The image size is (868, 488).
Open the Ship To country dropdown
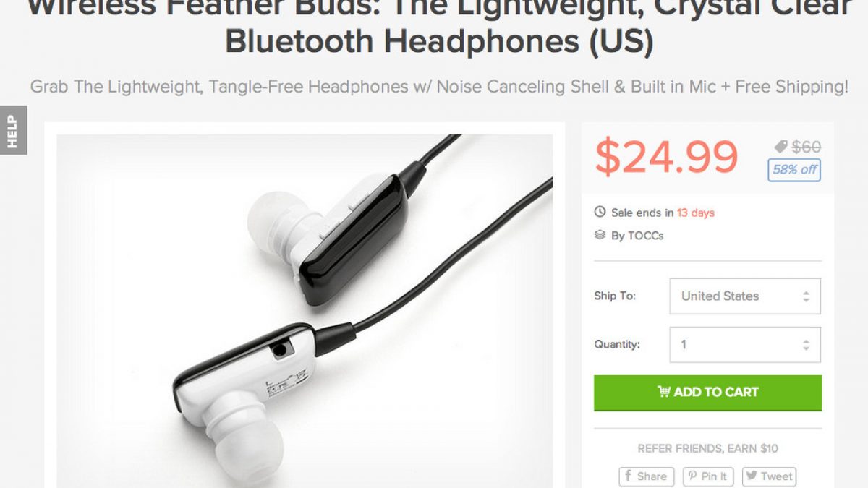(745, 296)
